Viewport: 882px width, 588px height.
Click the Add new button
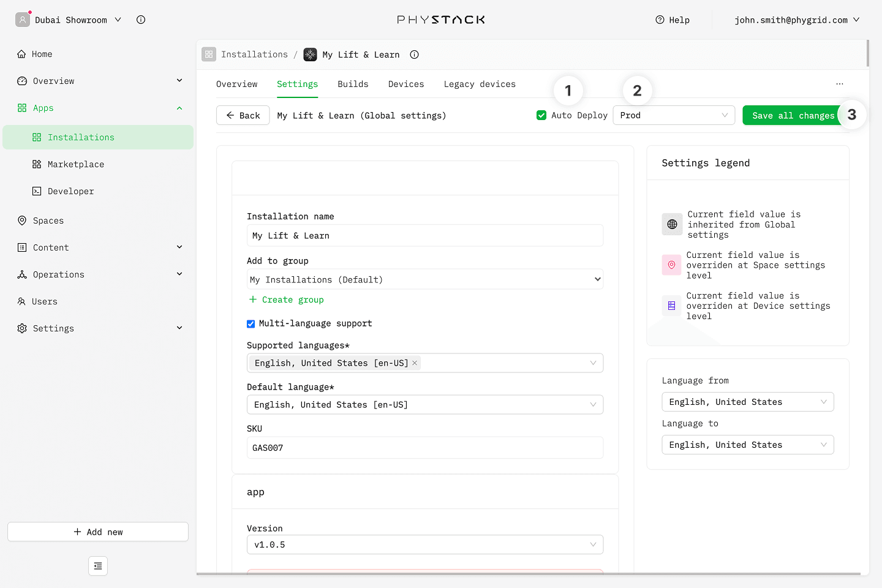(x=98, y=532)
